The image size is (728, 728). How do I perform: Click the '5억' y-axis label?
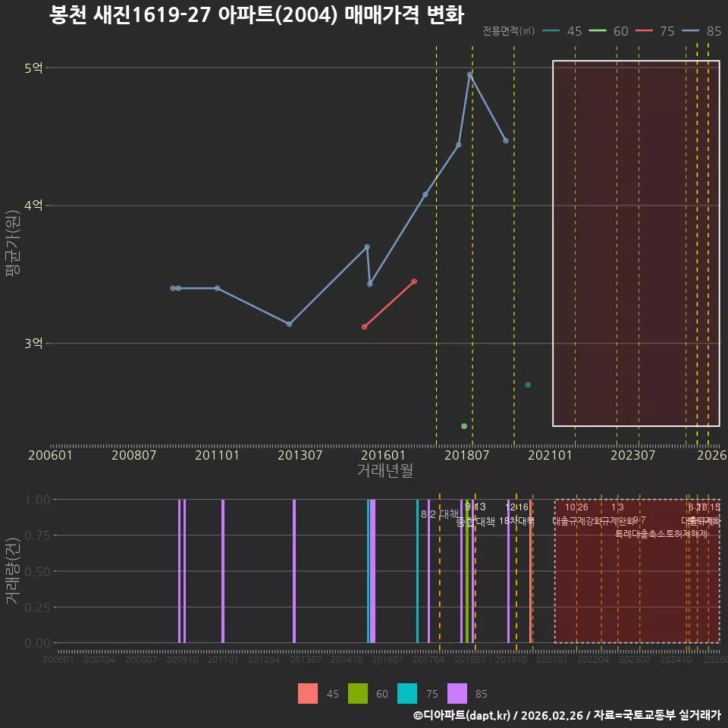(33, 67)
